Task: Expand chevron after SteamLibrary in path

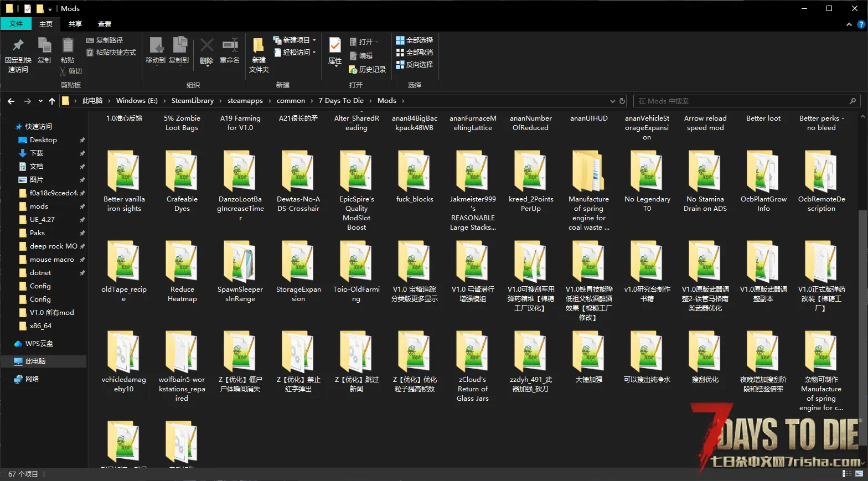Action: click(220, 101)
